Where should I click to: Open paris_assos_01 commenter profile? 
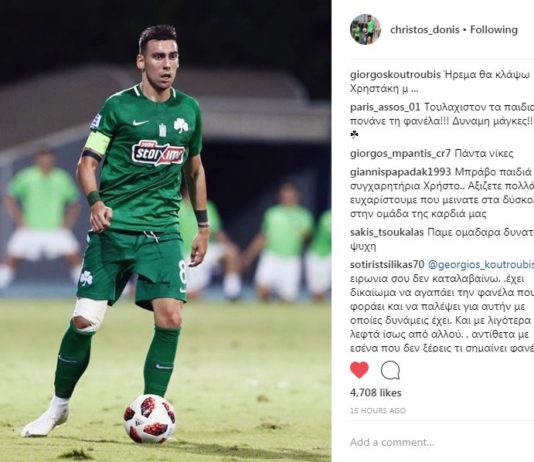click(385, 107)
